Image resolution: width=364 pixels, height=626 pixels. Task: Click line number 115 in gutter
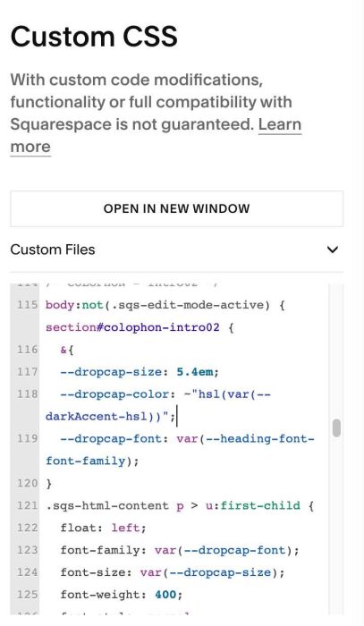tap(27, 305)
